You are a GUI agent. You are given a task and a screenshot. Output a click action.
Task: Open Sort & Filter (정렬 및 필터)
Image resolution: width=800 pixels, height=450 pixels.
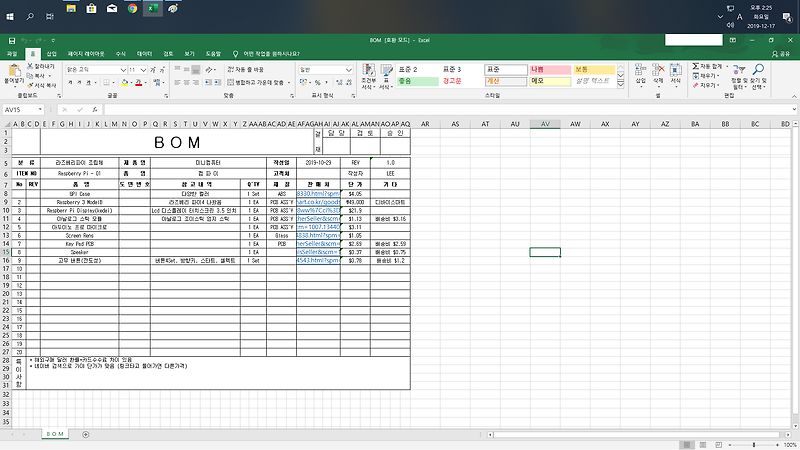tap(739, 77)
